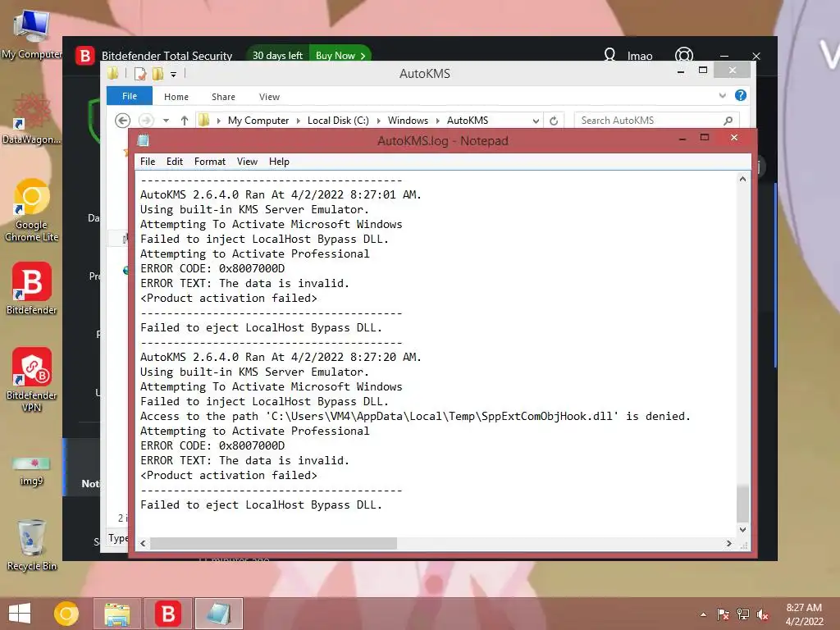Screen dimensions: 840x630
Task: Click the horizontal scrollbar thumb in Notepad
Action: [273, 543]
